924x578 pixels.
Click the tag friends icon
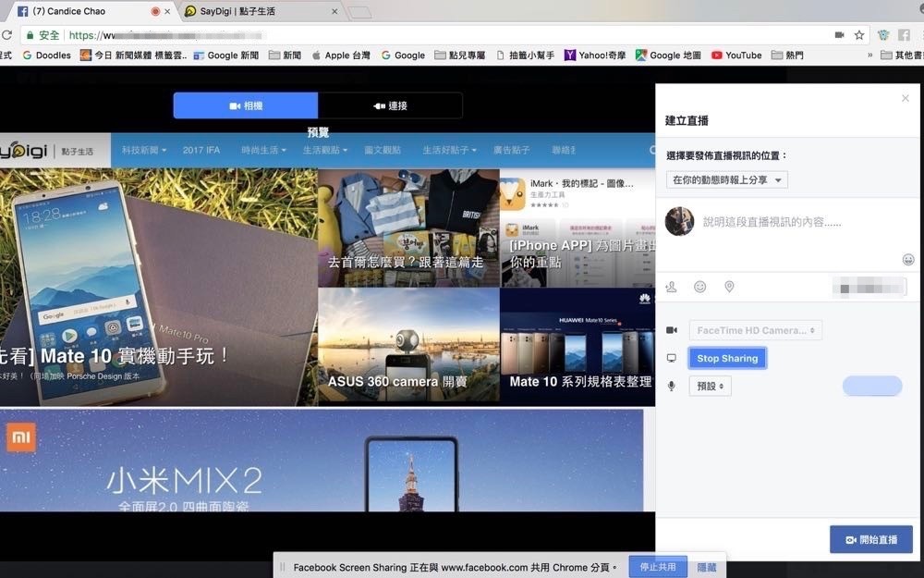pos(672,288)
